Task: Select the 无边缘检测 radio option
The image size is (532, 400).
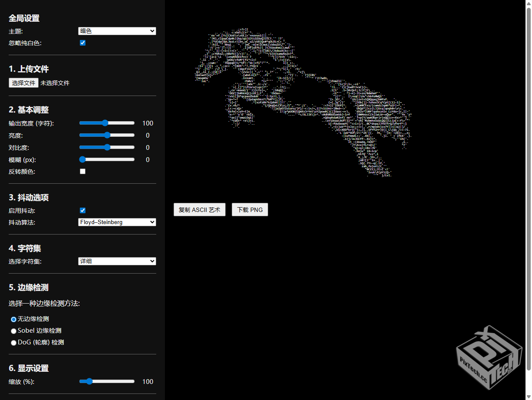Action: pyautogui.click(x=13, y=319)
